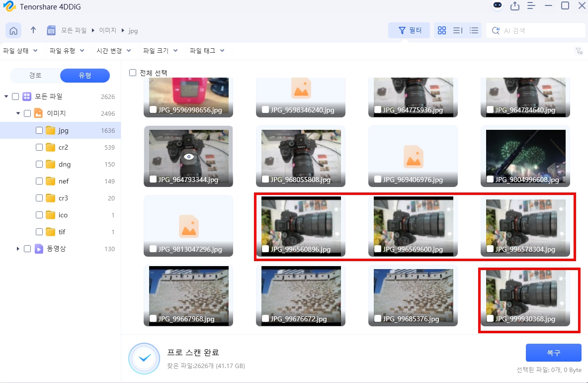Open the 파일 유형 dropdown

[67, 51]
